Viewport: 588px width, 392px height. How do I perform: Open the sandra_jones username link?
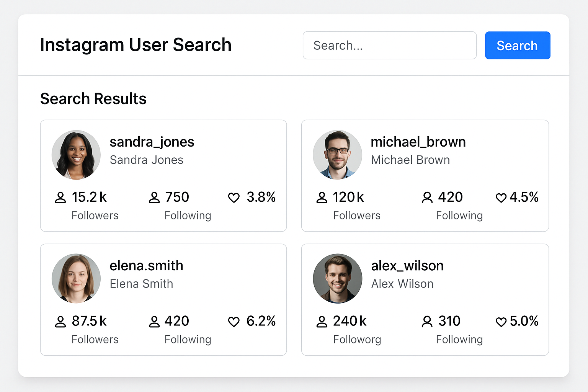152,142
